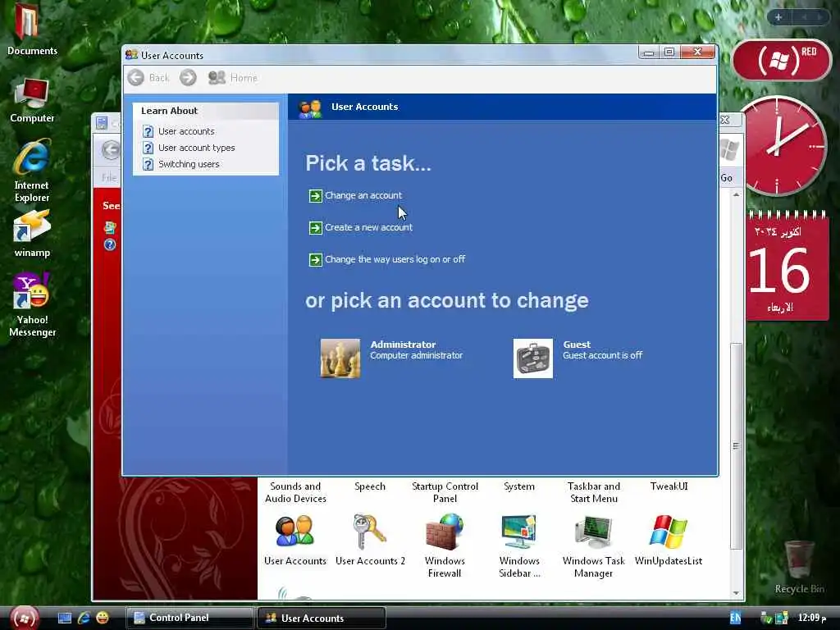Click the network icon in system tray
This screenshot has height=630, width=840.
[782, 619]
